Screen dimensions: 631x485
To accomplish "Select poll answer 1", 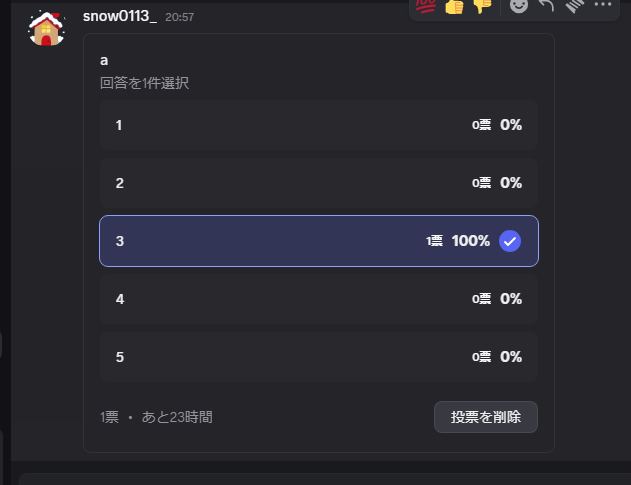I will coord(319,125).
